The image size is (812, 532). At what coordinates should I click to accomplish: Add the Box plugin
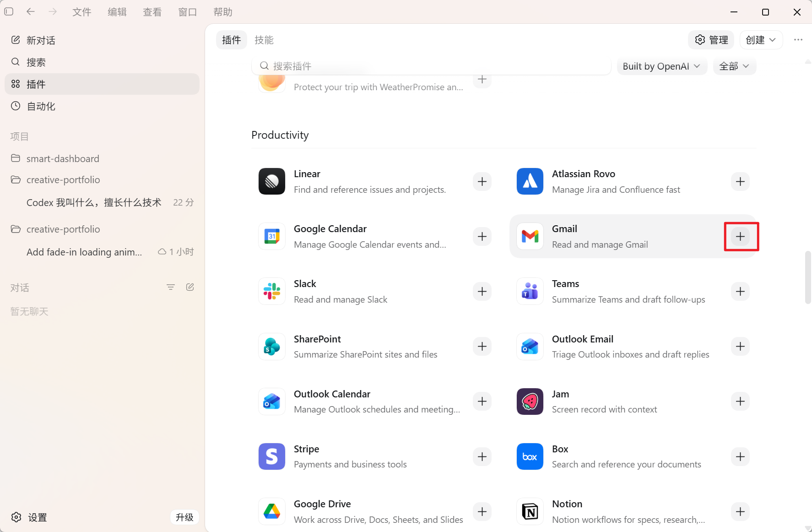(740, 456)
